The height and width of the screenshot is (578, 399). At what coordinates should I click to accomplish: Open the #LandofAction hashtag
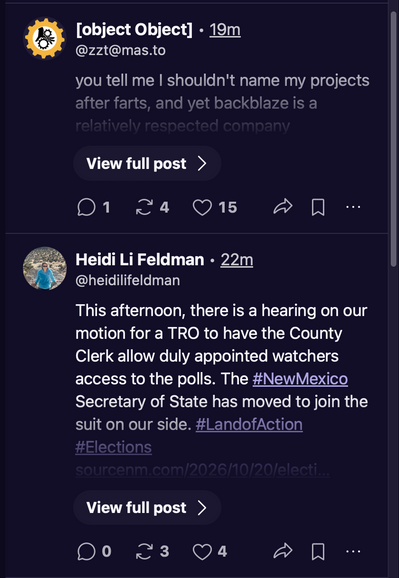click(249, 424)
